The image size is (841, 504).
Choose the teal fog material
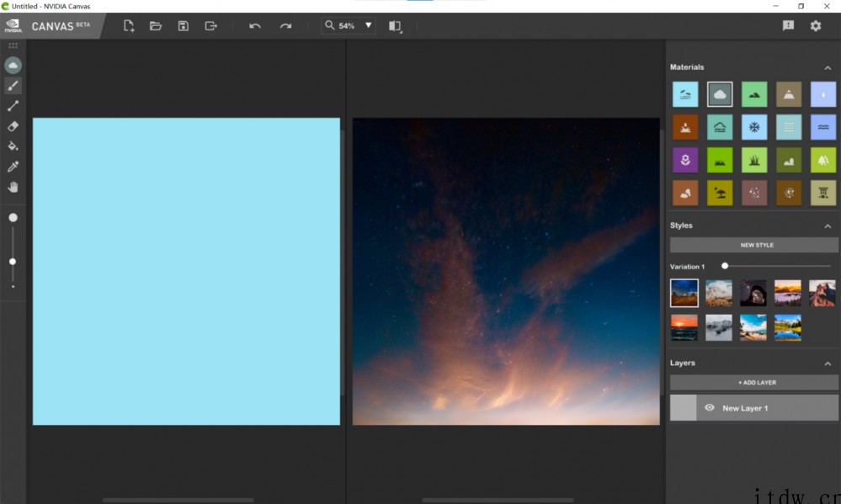coord(720,128)
